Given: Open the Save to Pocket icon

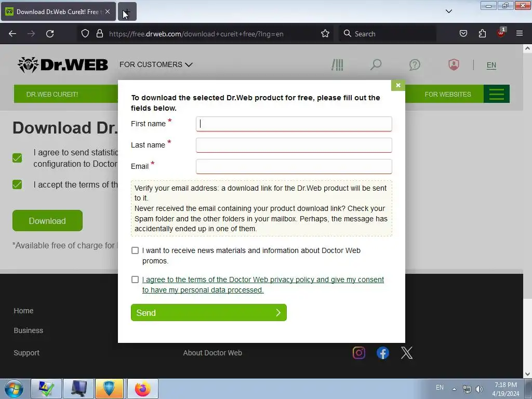Looking at the screenshot, I should (x=463, y=33).
